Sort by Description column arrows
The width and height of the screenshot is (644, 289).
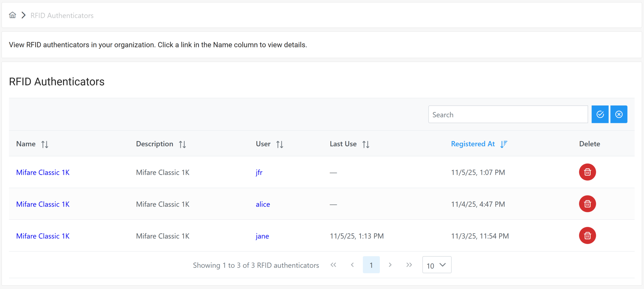click(x=182, y=144)
